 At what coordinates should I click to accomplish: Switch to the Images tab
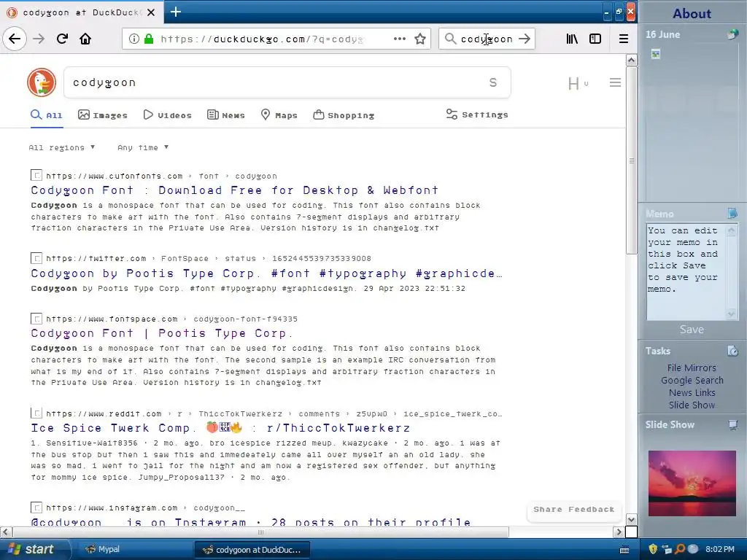[x=103, y=114]
